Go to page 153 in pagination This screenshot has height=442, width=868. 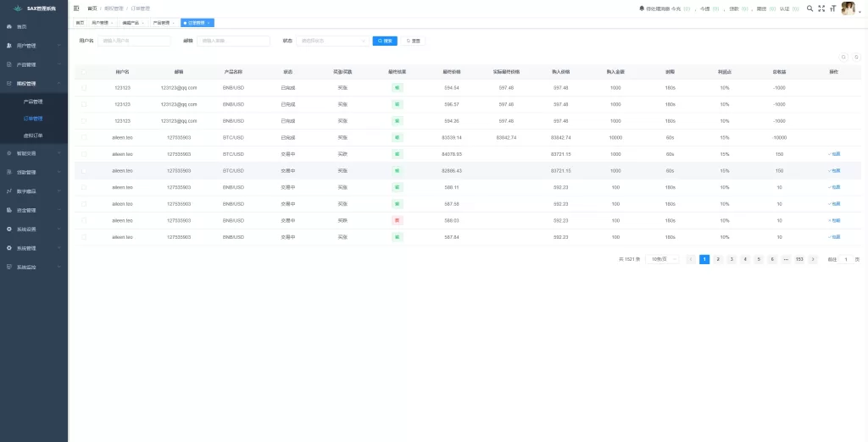tap(799, 259)
